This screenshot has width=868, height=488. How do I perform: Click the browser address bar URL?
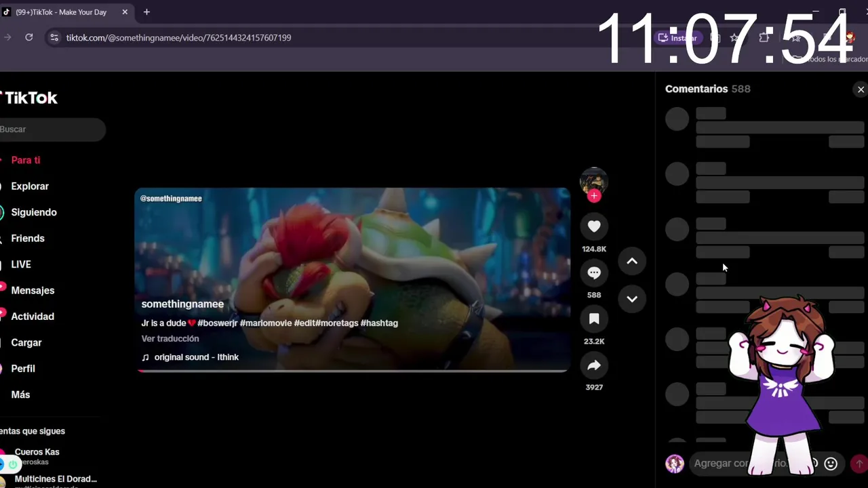point(178,38)
